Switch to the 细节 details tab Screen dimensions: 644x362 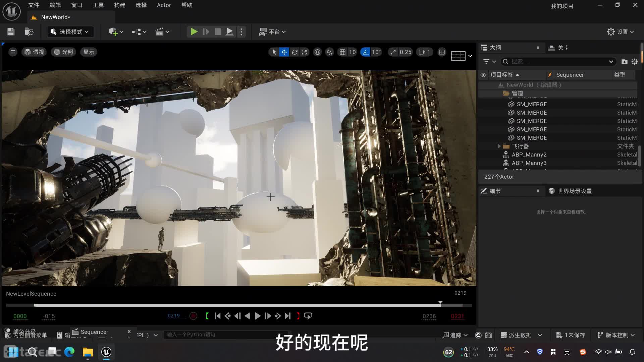click(x=495, y=191)
